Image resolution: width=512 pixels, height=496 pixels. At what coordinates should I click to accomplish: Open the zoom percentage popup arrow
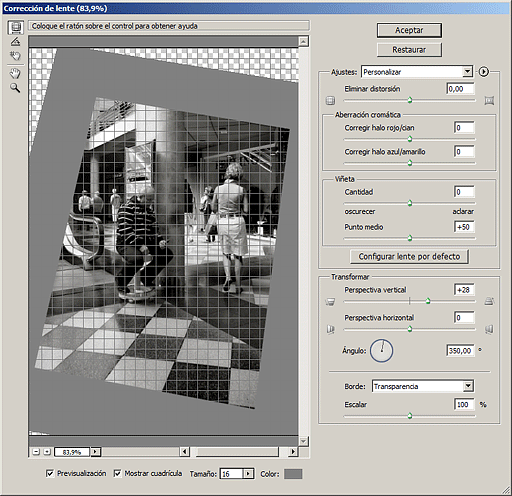point(95,452)
